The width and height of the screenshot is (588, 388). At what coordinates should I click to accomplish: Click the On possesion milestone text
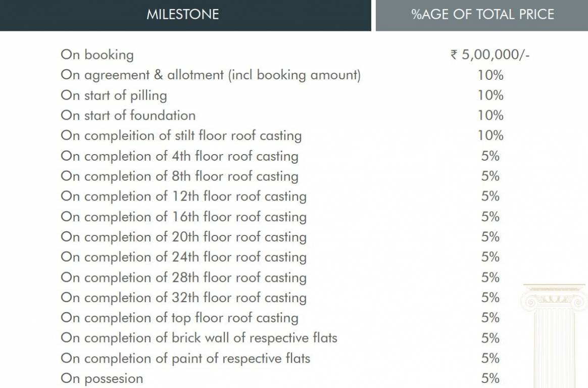point(102,378)
